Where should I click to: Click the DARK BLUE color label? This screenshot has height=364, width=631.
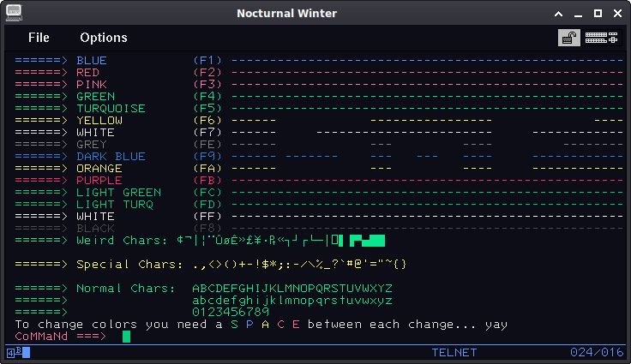click(111, 157)
